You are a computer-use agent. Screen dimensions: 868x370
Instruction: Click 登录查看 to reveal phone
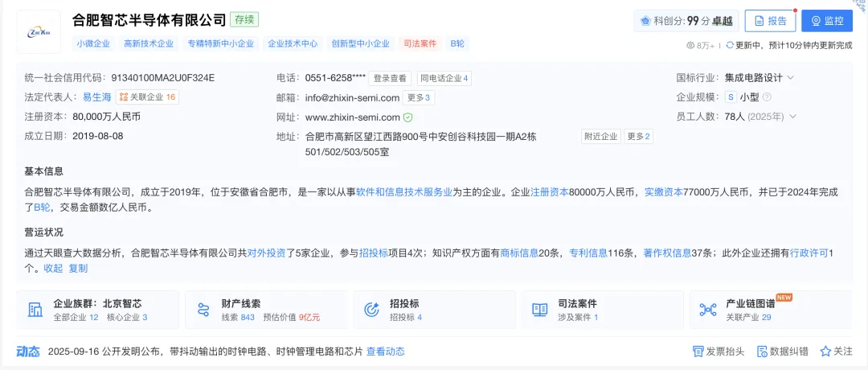(390, 78)
